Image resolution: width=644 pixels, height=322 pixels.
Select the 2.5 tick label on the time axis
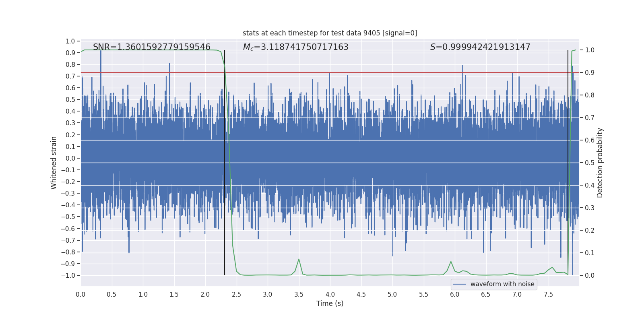[236, 295]
